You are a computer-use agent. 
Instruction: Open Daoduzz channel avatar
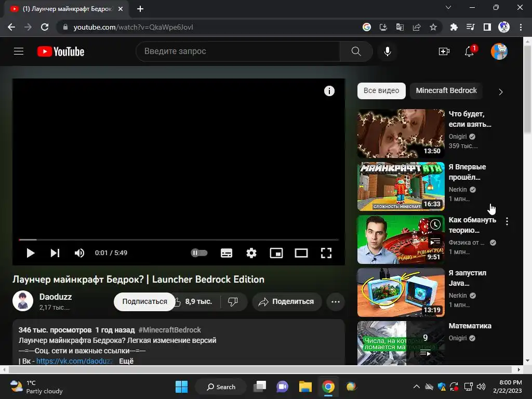(x=23, y=301)
